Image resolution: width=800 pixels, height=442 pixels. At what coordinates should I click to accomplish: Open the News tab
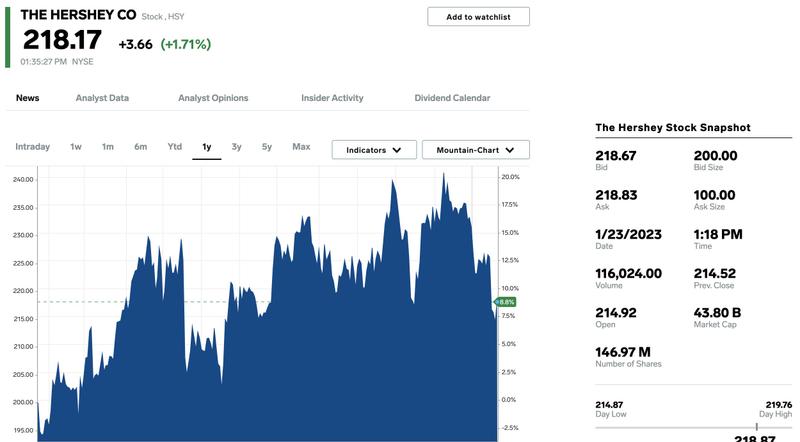click(x=28, y=98)
